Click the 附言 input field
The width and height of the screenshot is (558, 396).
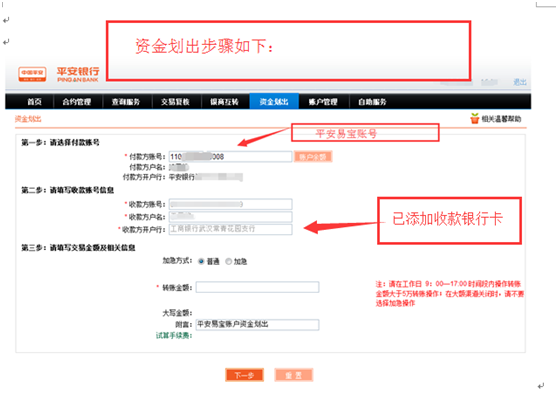click(257, 324)
